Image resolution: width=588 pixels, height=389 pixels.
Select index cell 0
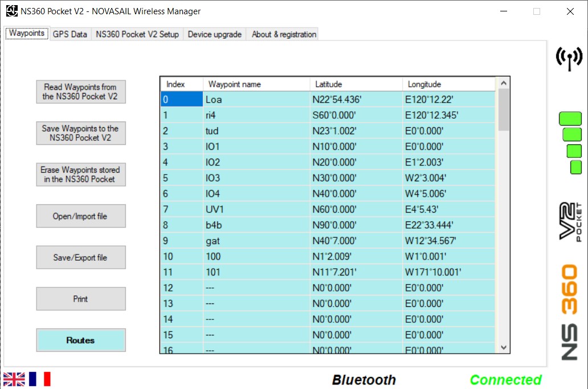pos(182,99)
